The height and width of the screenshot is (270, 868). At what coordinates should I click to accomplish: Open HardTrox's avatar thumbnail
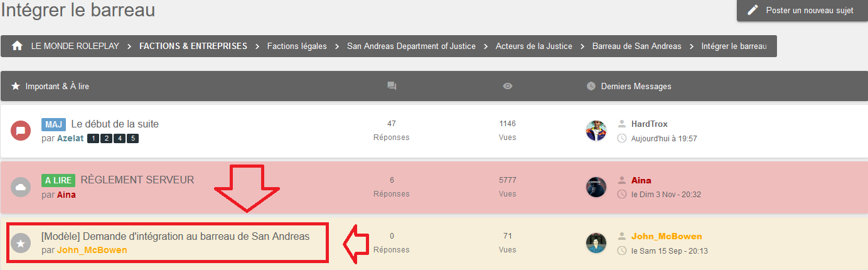click(596, 131)
